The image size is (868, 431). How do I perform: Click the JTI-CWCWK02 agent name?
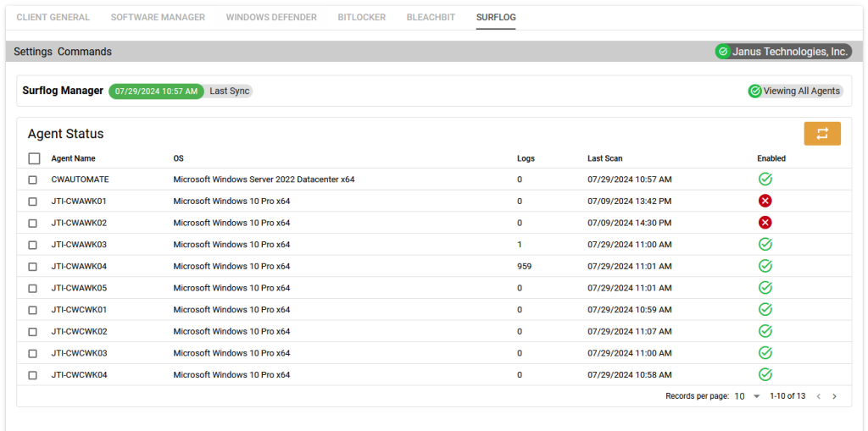tap(79, 331)
